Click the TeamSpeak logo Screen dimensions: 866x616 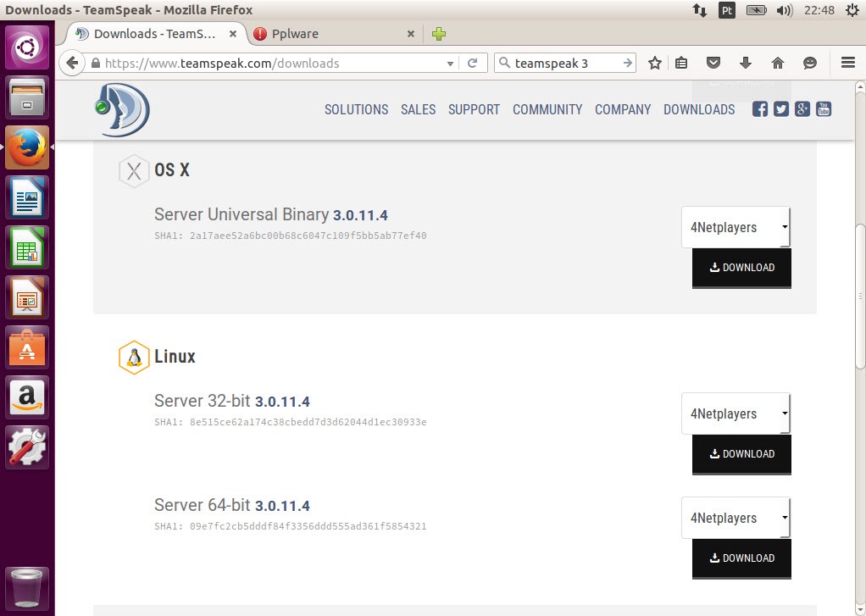[x=122, y=110]
